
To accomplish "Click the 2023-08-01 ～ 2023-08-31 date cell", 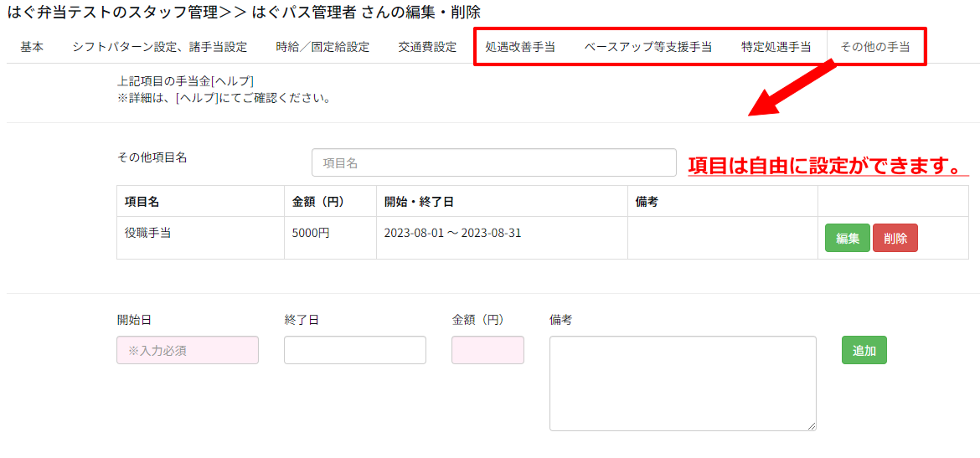I will point(452,234).
